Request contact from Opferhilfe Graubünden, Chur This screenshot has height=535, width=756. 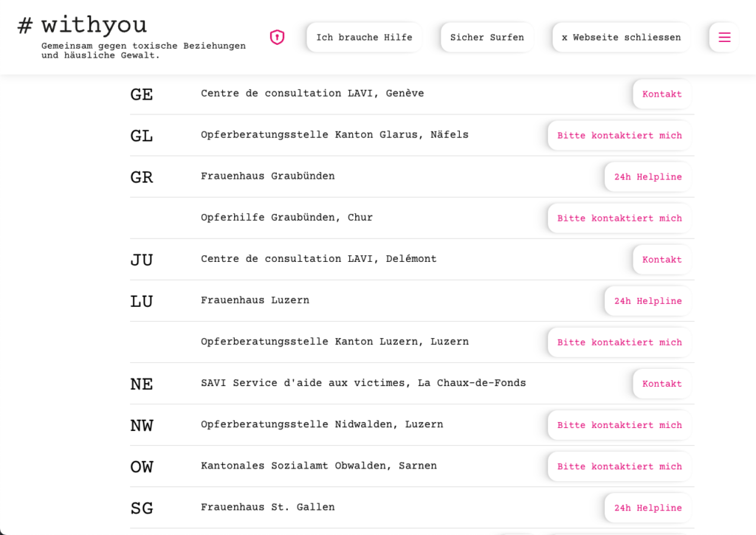[619, 218]
